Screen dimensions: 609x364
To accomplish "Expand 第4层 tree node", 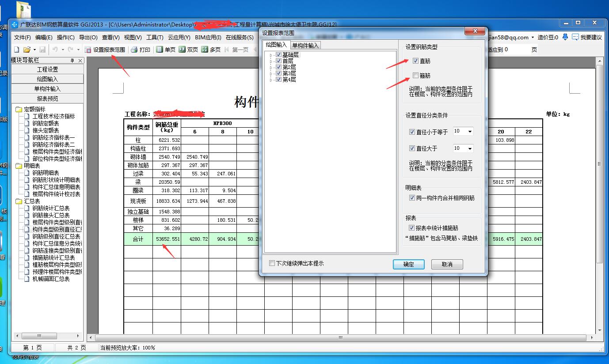I will pos(270,80).
